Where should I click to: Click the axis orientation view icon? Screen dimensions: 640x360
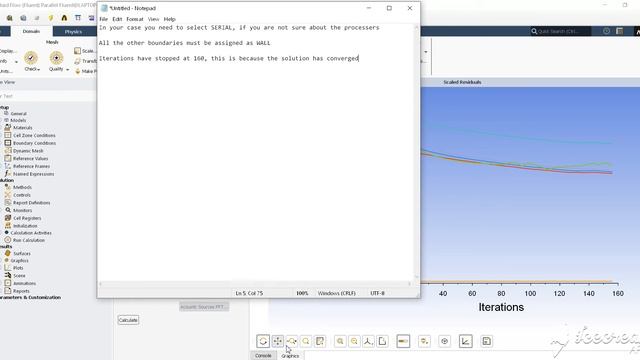coord(368,341)
